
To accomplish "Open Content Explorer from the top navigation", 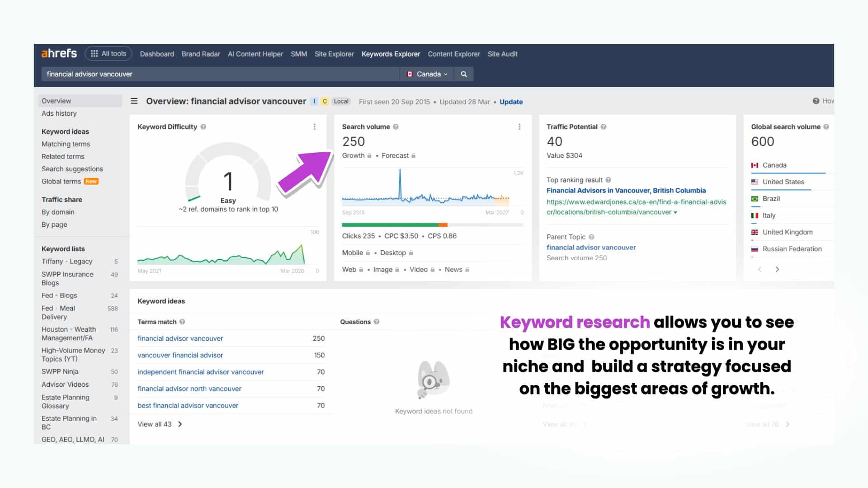I will (x=453, y=54).
